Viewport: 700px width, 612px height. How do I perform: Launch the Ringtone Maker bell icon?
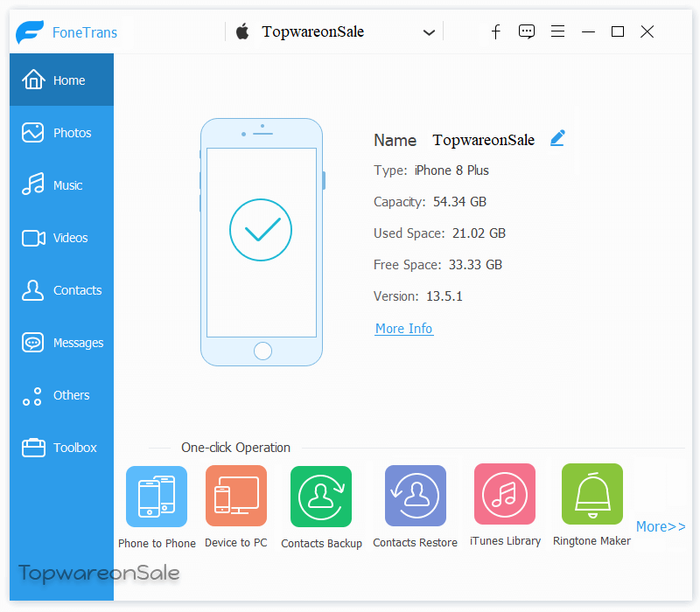592,494
